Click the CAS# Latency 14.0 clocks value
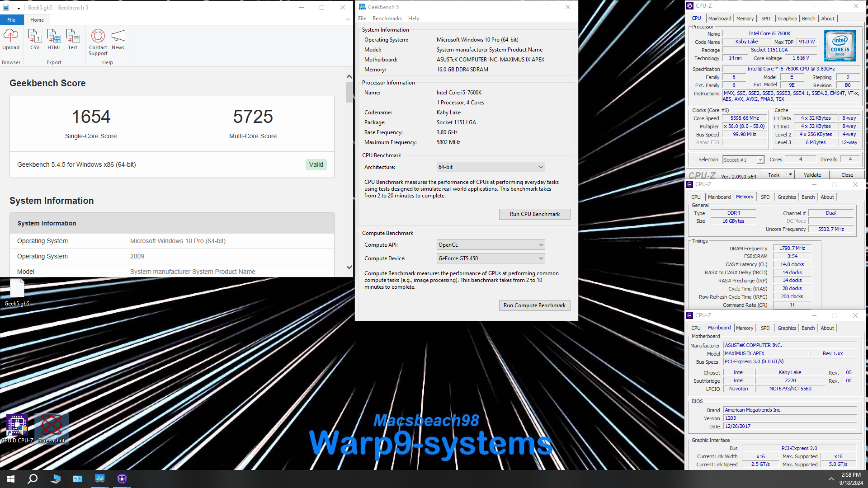The width and height of the screenshot is (868, 488). [x=792, y=265]
